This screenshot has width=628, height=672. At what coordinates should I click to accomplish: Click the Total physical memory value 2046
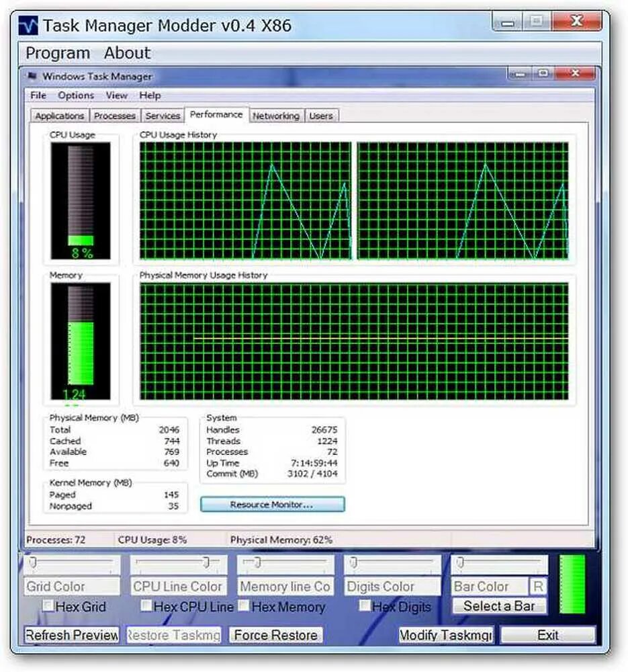coord(169,430)
